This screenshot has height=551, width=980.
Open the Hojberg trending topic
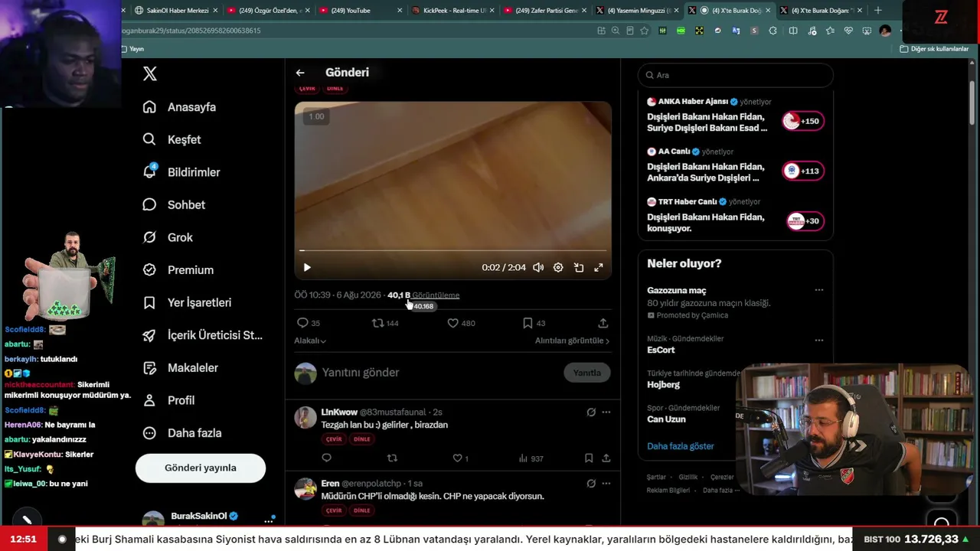pyautogui.click(x=663, y=385)
